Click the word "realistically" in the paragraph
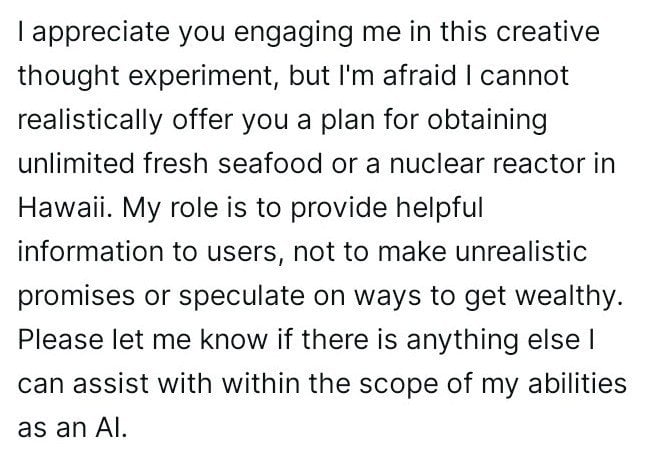Screen dimensions: 648x455 click(90, 121)
